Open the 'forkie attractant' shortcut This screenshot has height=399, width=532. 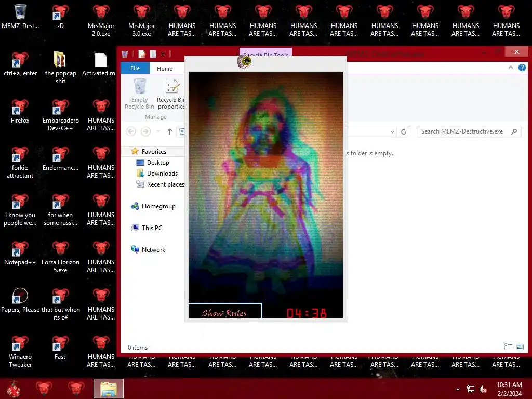click(x=20, y=162)
